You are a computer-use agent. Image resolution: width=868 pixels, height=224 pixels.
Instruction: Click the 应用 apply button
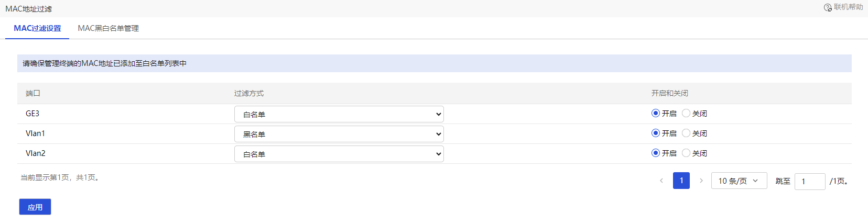(x=35, y=207)
